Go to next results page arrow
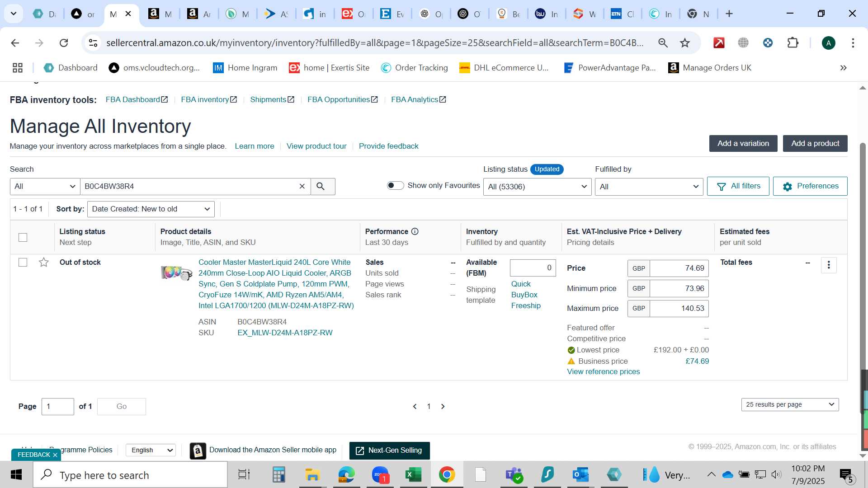 443,407
